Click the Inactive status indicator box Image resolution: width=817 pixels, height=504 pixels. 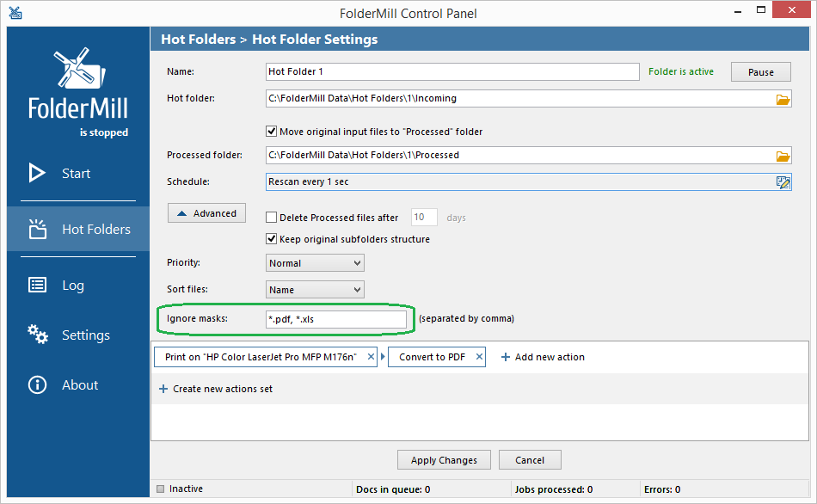161,489
